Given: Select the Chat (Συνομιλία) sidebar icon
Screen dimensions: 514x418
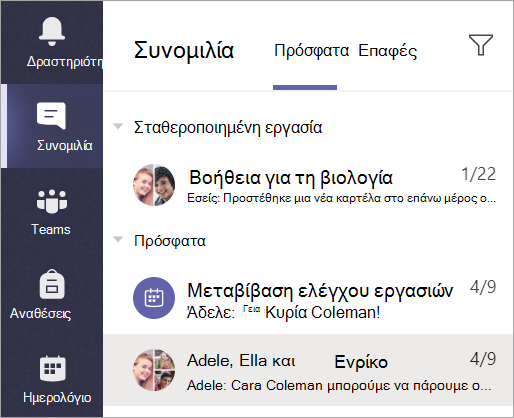Looking at the screenshot, I should pyautogui.click(x=52, y=116).
